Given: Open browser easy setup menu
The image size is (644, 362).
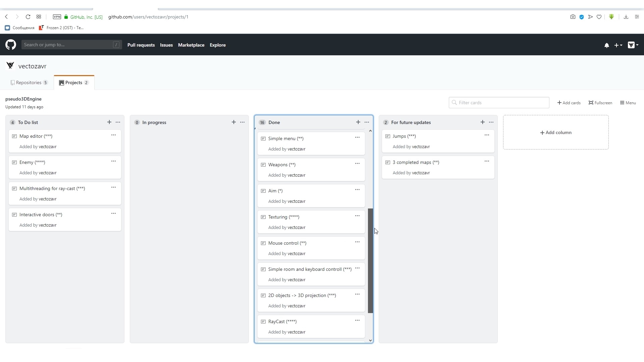Looking at the screenshot, I should [637, 17].
